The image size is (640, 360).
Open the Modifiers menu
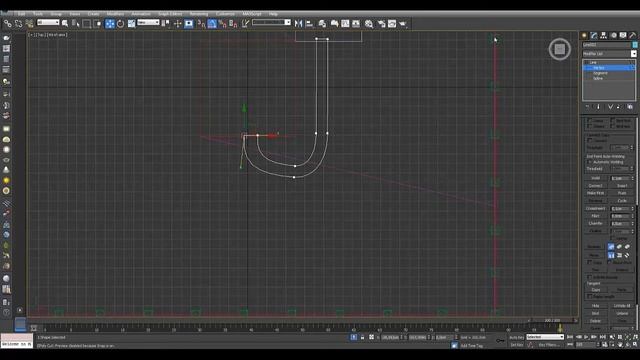(x=116, y=14)
